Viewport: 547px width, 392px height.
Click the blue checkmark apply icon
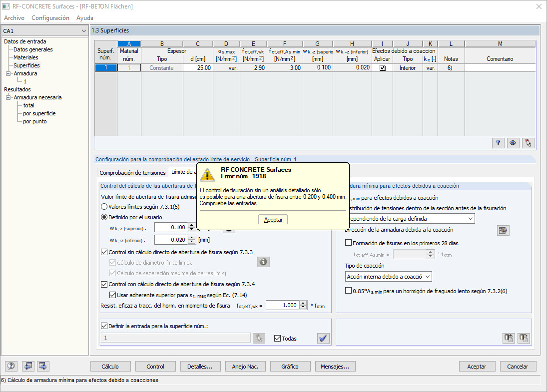323,338
